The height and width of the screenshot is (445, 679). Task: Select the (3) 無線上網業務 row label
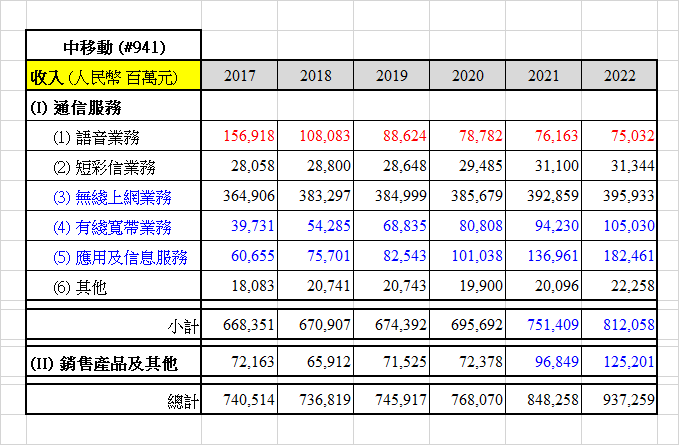point(112,197)
